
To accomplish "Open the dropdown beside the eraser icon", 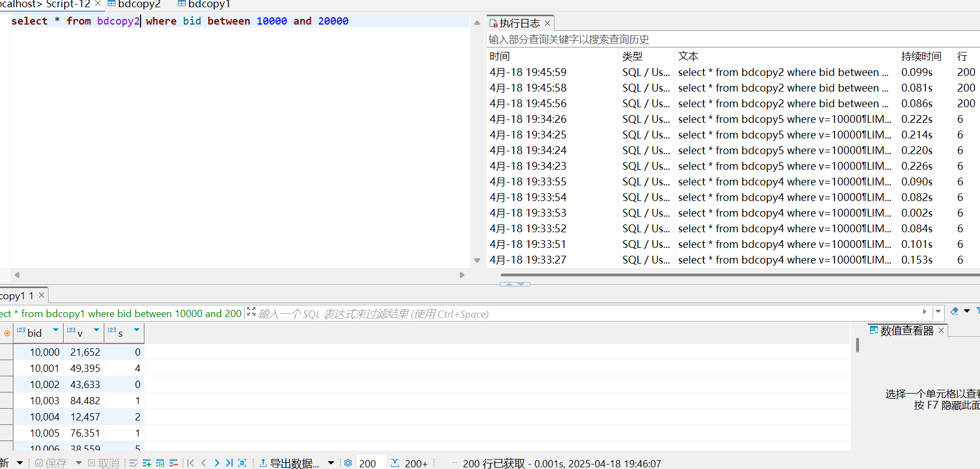I will [x=967, y=311].
